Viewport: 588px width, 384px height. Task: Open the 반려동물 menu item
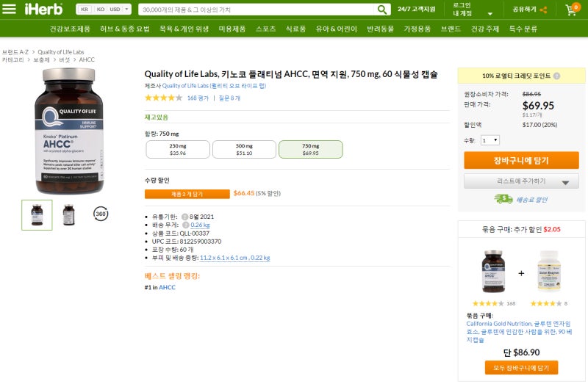pos(380,29)
